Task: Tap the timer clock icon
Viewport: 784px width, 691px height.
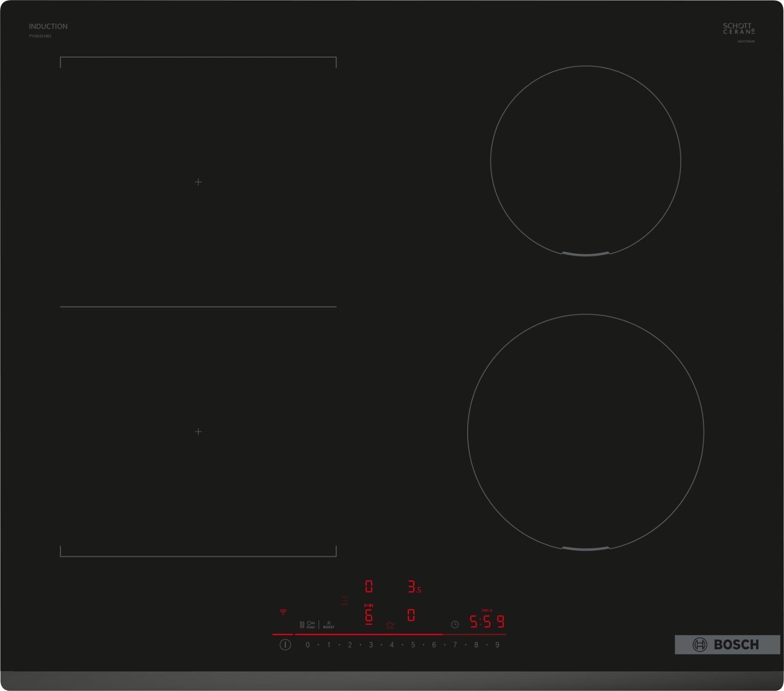Action: [455, 624]
